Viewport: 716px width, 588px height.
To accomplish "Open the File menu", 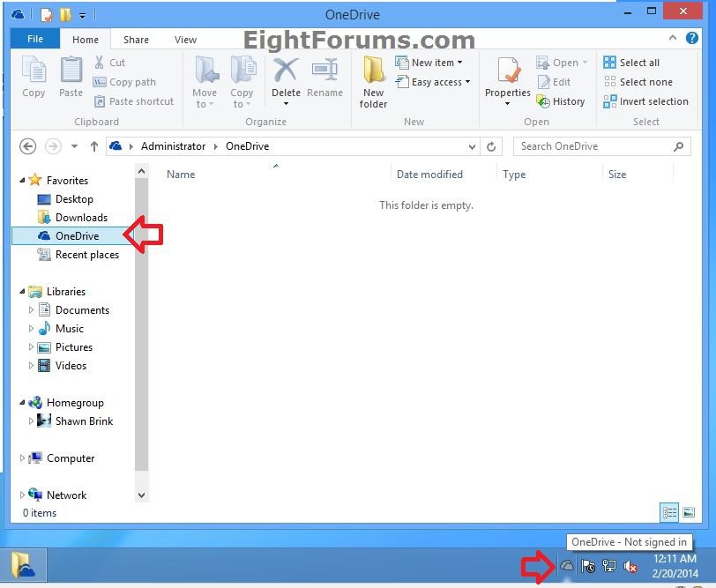I will click(x=34, y=39).
